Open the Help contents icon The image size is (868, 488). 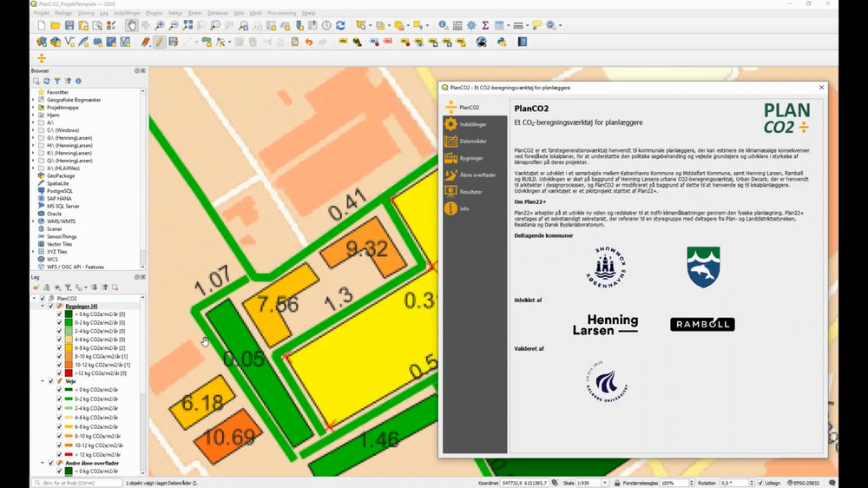coord(523,42)
